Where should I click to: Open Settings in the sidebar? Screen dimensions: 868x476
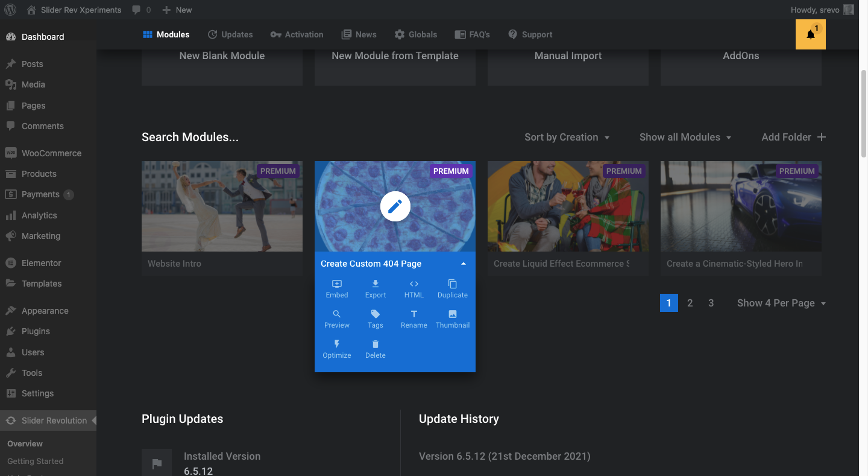coord(48,393)
